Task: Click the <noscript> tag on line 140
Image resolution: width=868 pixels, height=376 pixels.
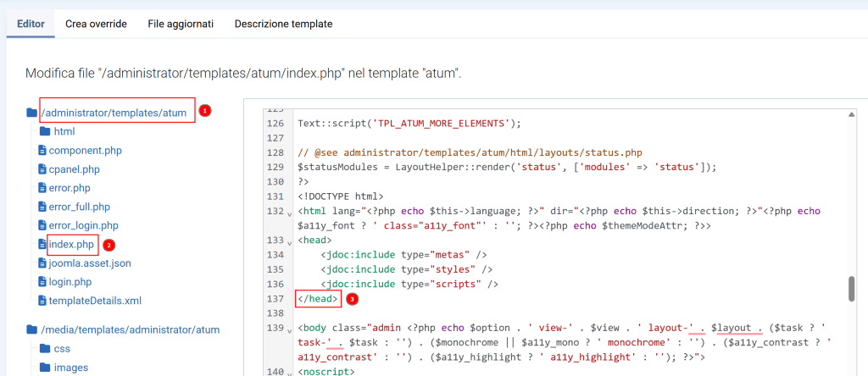Action: (326, 372)
